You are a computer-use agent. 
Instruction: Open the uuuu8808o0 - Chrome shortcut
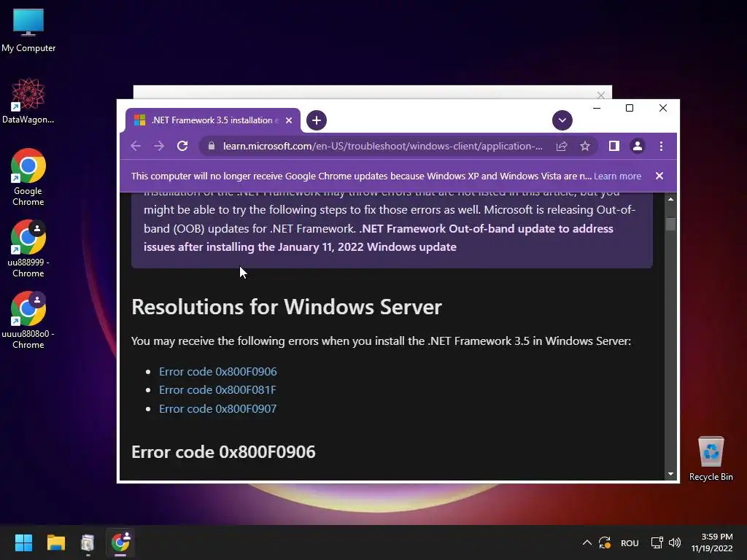(28, 320)
